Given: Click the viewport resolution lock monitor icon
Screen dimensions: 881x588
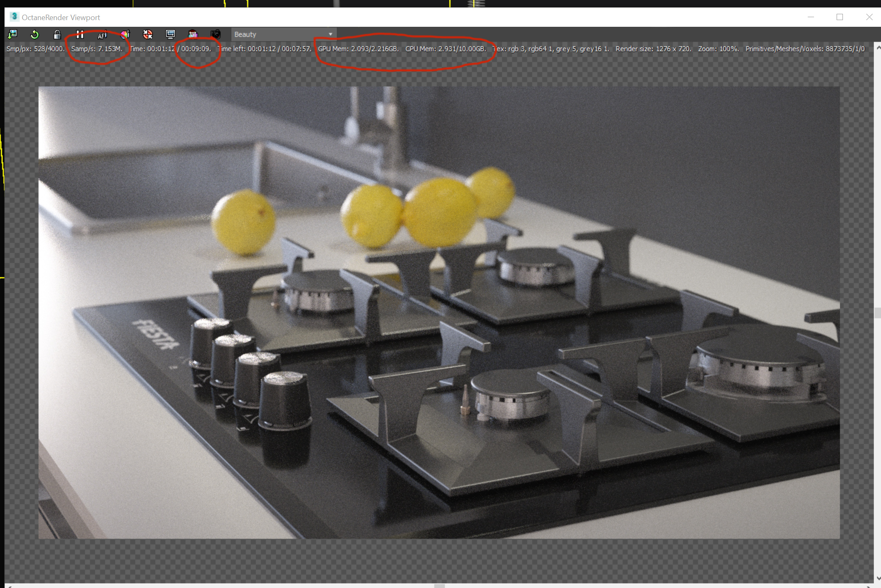Looking at the screenshot, I should [x=170, y=34].
